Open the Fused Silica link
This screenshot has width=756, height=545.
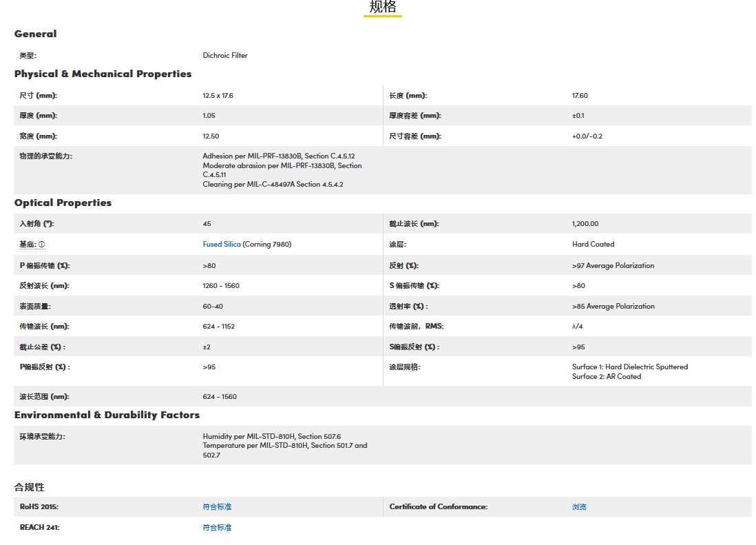(x=222, y=245)
